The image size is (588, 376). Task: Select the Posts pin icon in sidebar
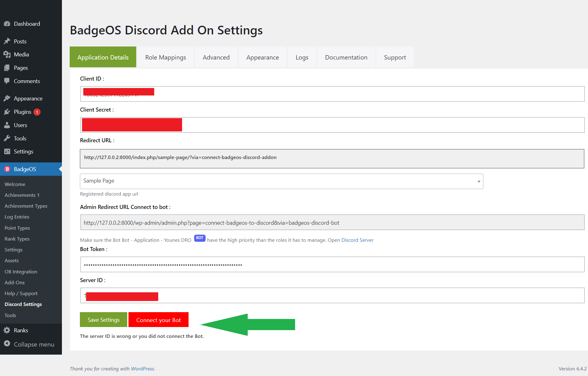pyautogui.click(x=7, y=41)
